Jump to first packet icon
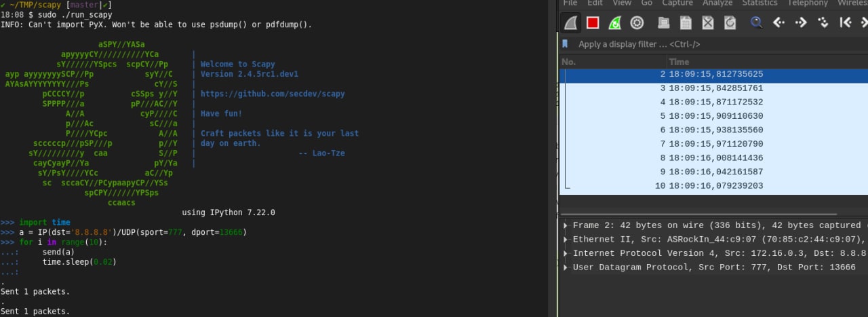Image resolution: width=868 pixels, height=317 pixels. pyautogui.click(x=845, y=22)
